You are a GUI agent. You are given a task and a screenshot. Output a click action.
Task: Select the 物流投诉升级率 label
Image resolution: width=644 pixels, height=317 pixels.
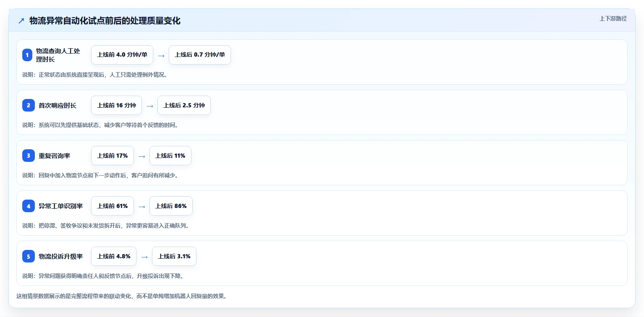pyautogui.click(x=61, y=256)
